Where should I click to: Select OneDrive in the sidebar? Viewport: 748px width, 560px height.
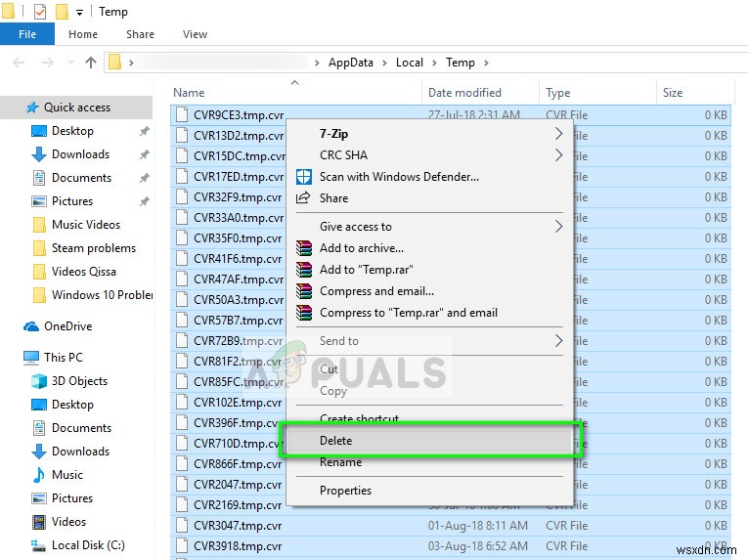pyautogui.click(x=67, y=326)
